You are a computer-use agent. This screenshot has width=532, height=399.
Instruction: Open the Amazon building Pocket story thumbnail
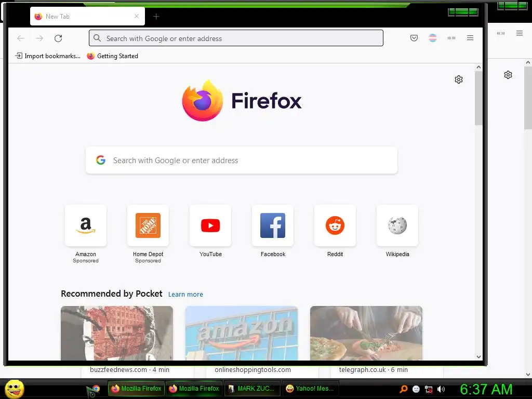click(241, 333)
